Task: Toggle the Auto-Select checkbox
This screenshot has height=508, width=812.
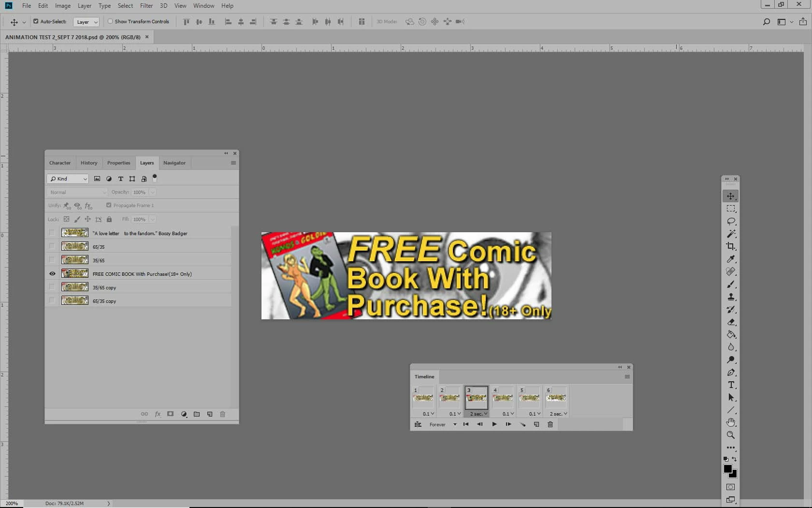Action: (36, 21)
